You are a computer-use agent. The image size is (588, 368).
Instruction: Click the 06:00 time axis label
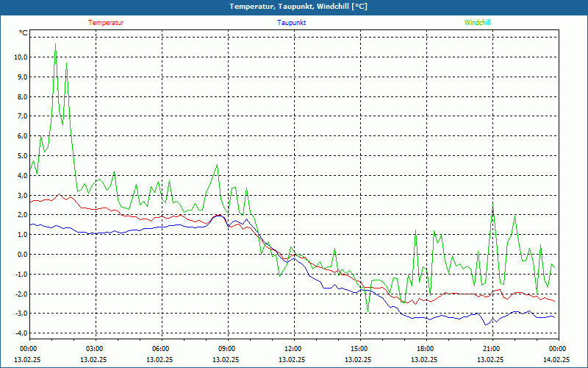click(x=160, y=349)
